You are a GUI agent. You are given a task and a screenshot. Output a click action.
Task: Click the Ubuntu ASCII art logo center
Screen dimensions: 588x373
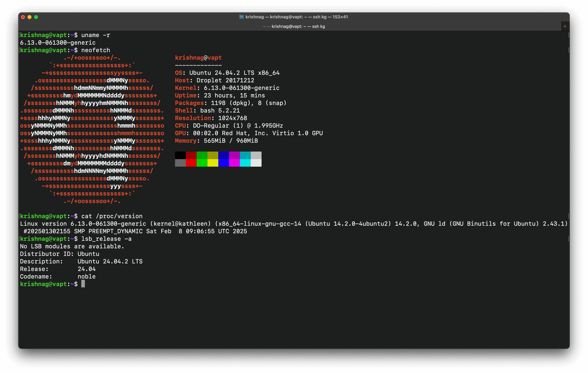tap(92, 129)
